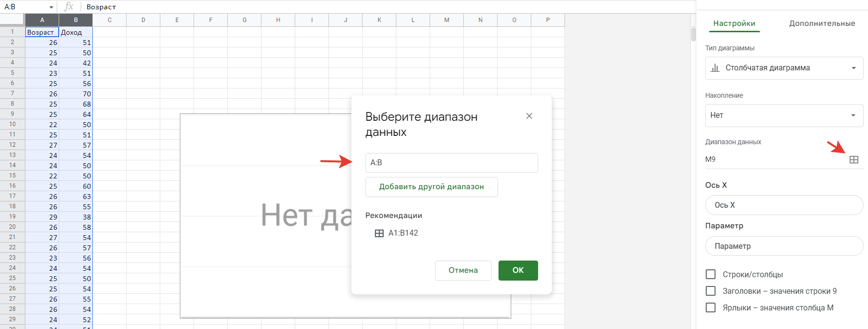The image size is (868, 329).
Task: Select the Настройки tab
Action: tap(734, 23)
